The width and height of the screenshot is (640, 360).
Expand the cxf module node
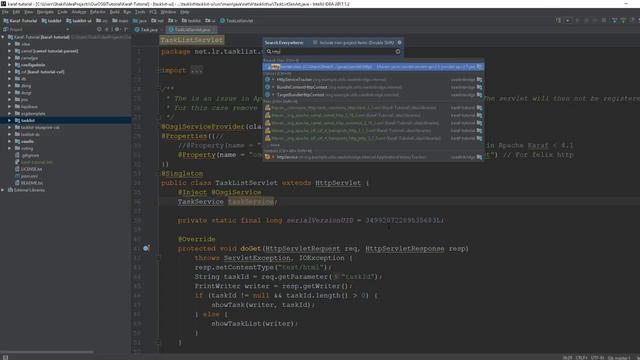9,72
